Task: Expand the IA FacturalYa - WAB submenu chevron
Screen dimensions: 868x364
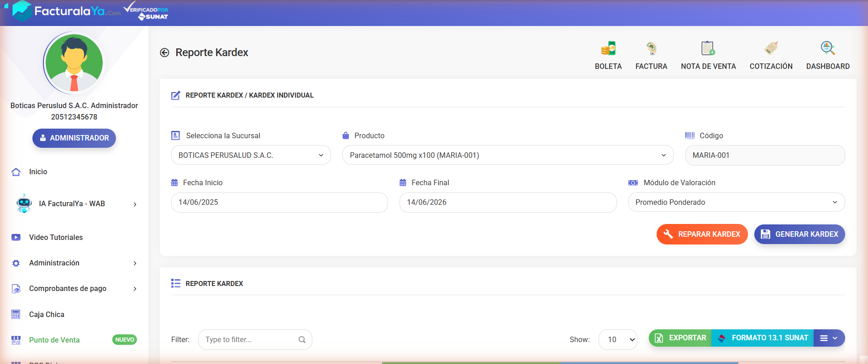Action: (x=135, y=204)
